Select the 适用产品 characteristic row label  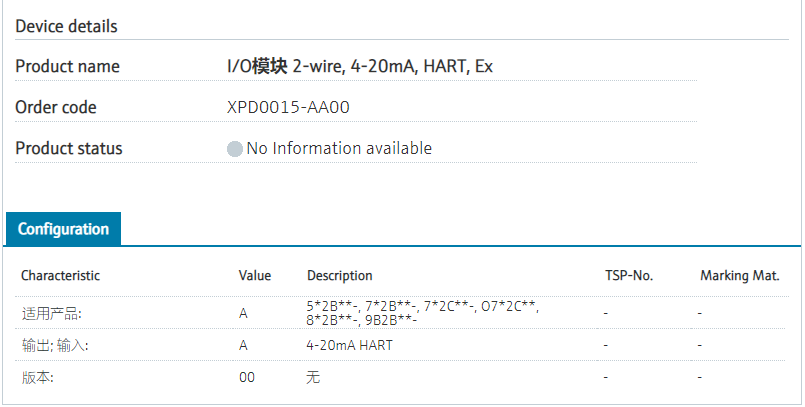[51, 313]
